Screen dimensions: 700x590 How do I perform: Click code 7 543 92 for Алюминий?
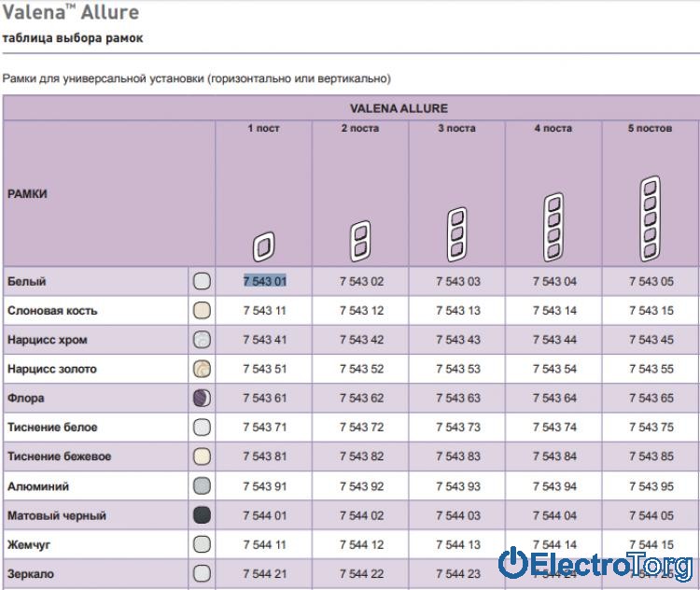tap(361, 486)
